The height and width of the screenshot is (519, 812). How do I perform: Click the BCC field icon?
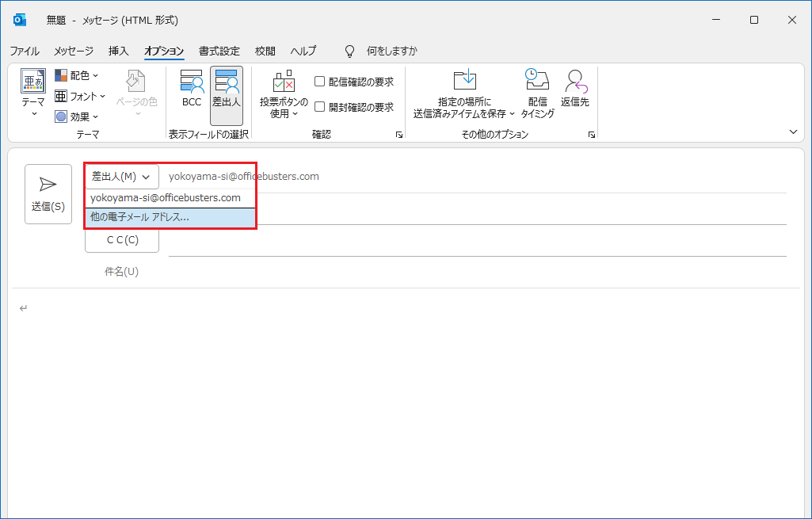click(x=192, y=82)
